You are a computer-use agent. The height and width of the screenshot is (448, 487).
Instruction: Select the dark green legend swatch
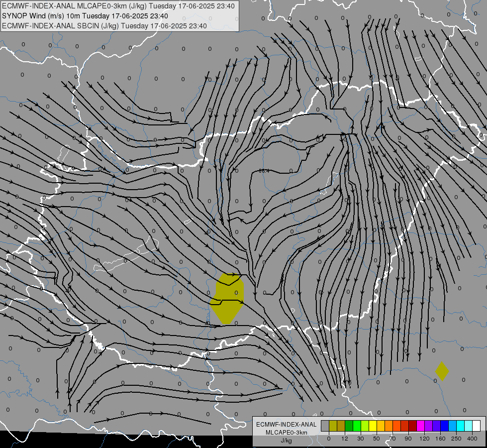(x=349, y=426)
